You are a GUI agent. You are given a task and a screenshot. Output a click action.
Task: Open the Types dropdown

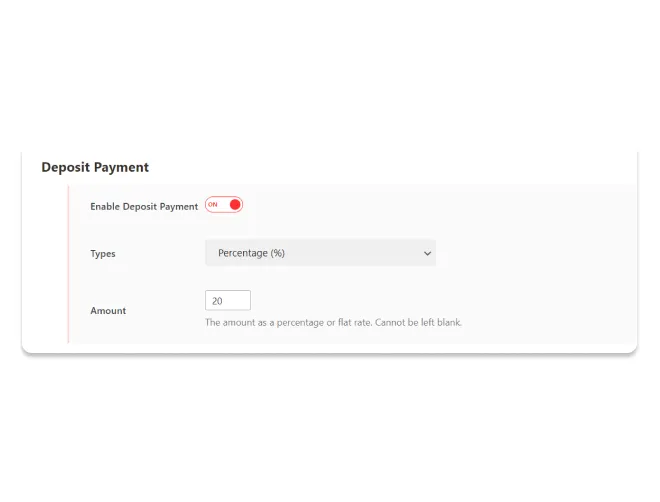(x=320, y=253)
